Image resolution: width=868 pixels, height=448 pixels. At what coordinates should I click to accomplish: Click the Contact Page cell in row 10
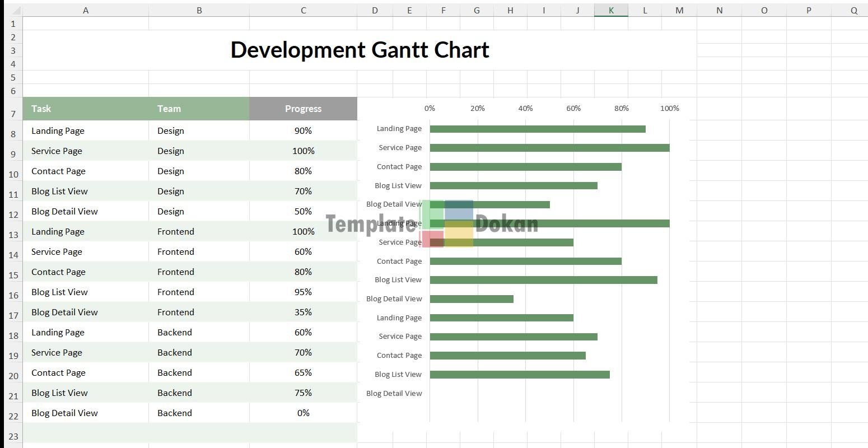coord(58,171)
